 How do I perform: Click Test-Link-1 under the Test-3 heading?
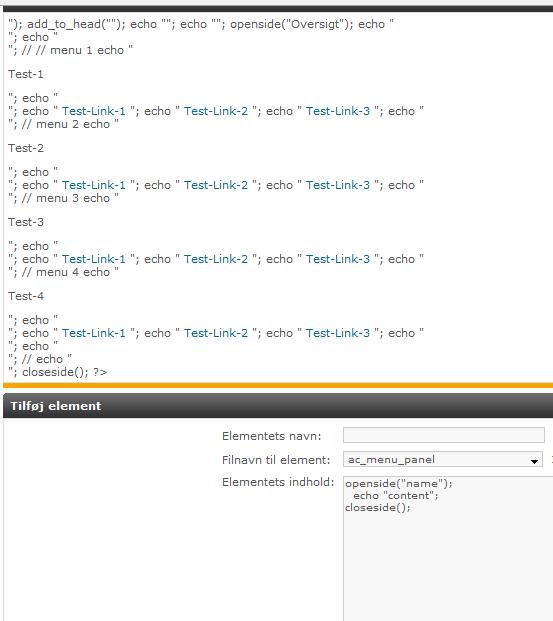click(x=94, y=259)
